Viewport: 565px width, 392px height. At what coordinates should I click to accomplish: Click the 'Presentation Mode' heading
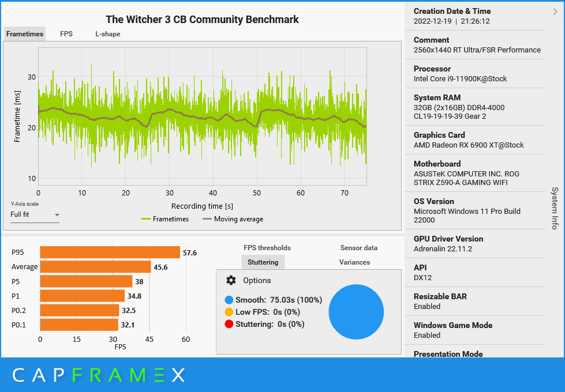448,353
